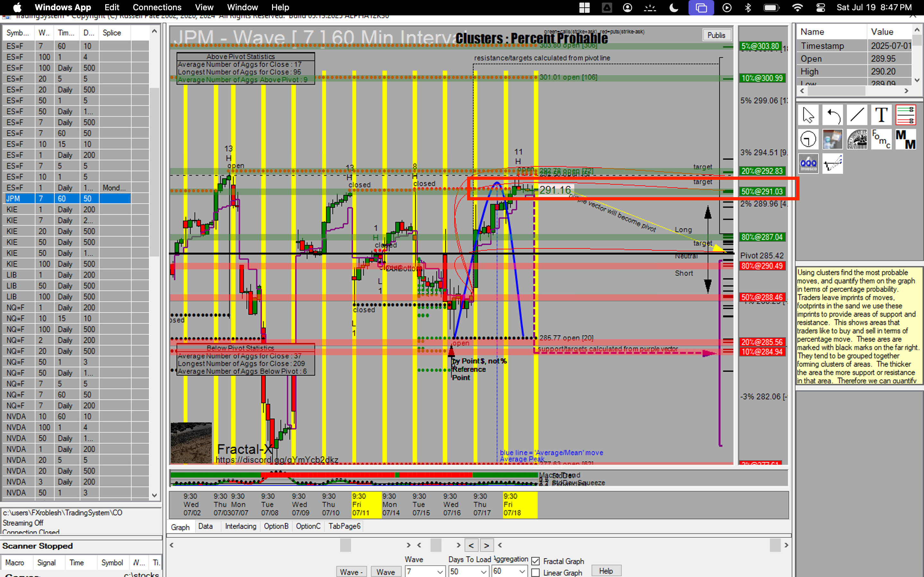The height and width of the screenshot is (577, 924).
Task: Select the diagonal line drawing tool
Action: (x=857, y=115)
